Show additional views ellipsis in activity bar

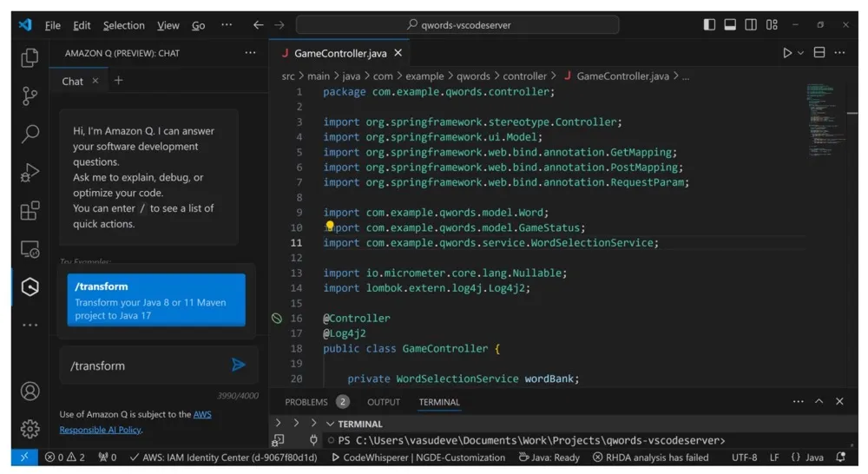(30, 325)
